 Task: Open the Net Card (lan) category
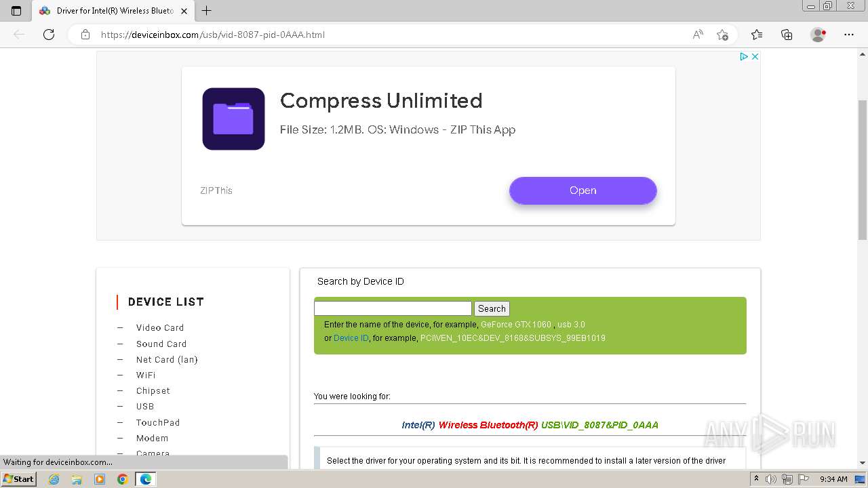click(x=167, y=360)
